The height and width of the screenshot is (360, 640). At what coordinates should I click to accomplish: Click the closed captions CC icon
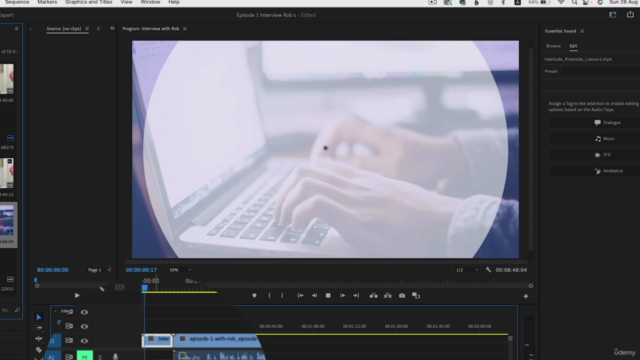tap(120, 287)
